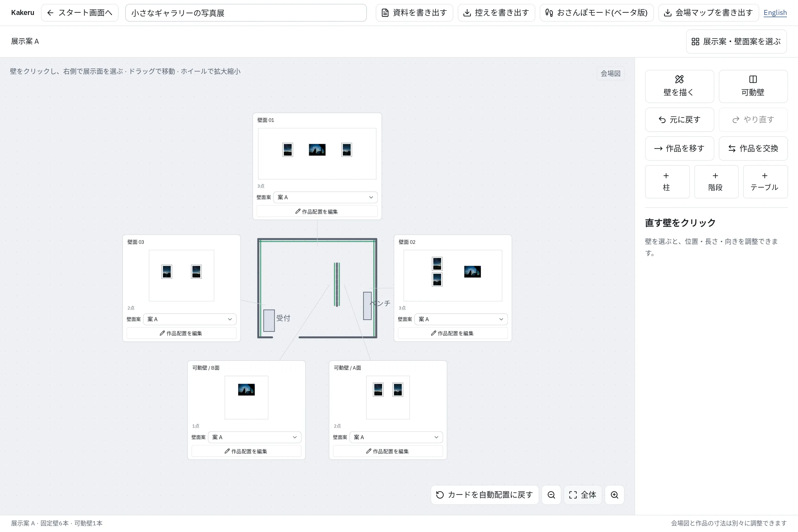Click the ベンチ bench on floor plan
The image size is (798, 532).
pyautogui.click(x=367, y=306)
